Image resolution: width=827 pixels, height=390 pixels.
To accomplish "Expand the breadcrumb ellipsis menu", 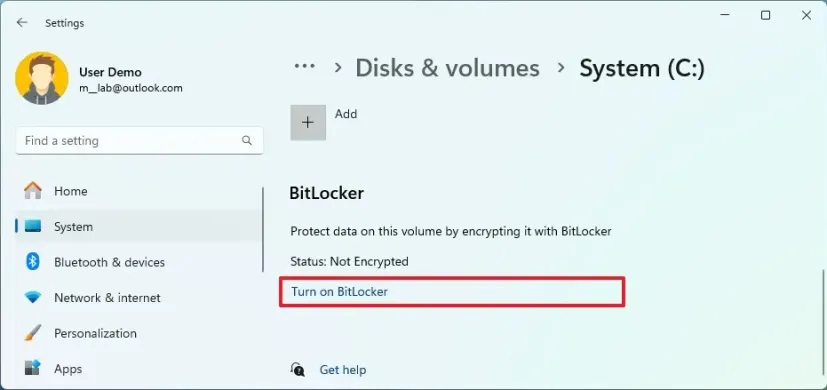I will [304, 66].
